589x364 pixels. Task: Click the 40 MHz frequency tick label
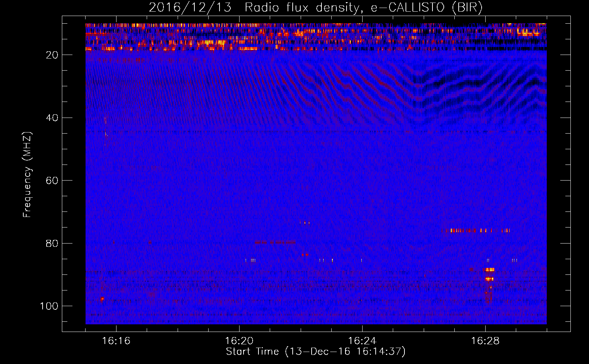coord(52,118)
